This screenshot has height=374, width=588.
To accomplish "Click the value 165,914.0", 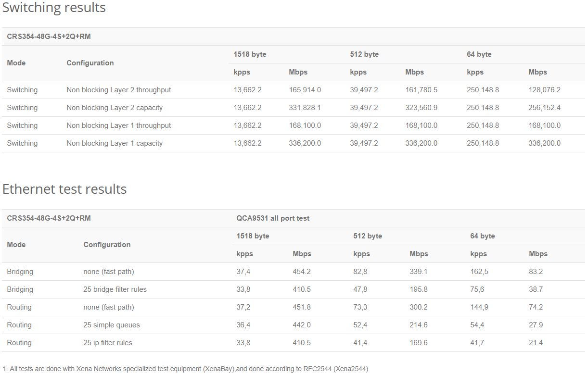I will (x=305, y=90).
